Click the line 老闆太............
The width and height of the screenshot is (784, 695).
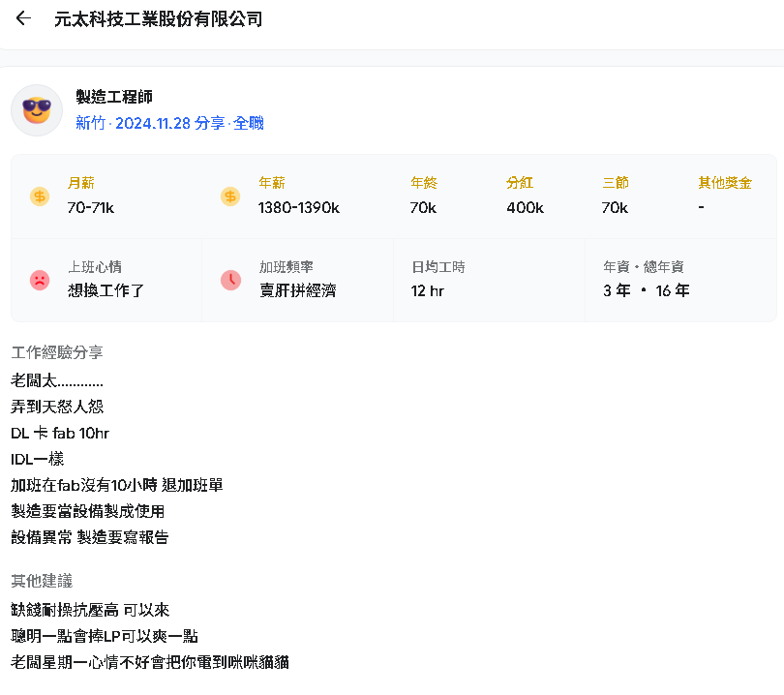pyautogui.click(x=57, y=380)
